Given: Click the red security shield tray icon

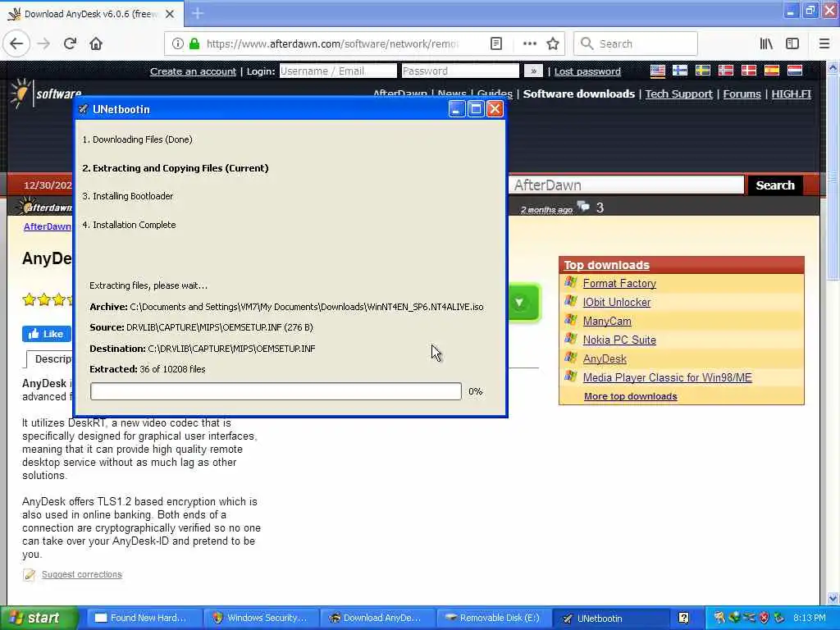Looking at the screenshot, I should [764, 618].
